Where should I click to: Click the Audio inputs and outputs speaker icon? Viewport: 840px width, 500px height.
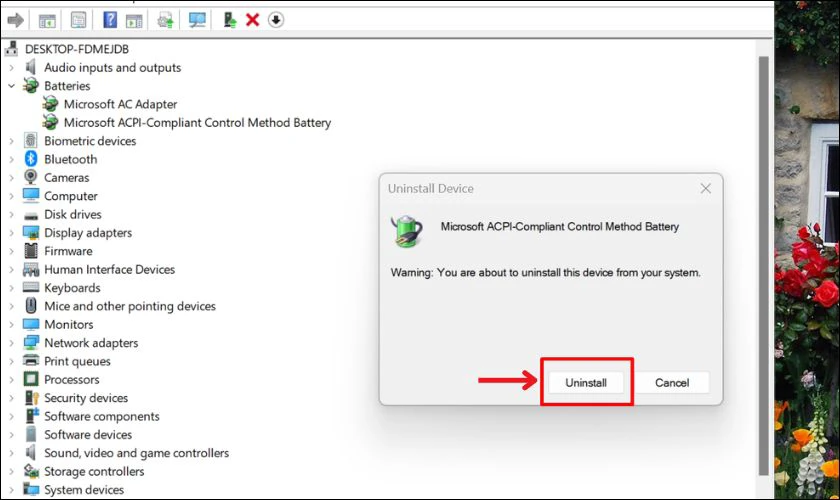31,67
